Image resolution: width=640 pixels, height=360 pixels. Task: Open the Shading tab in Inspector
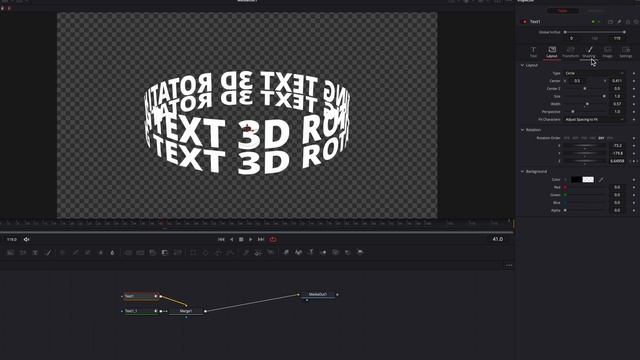[589, 52]
